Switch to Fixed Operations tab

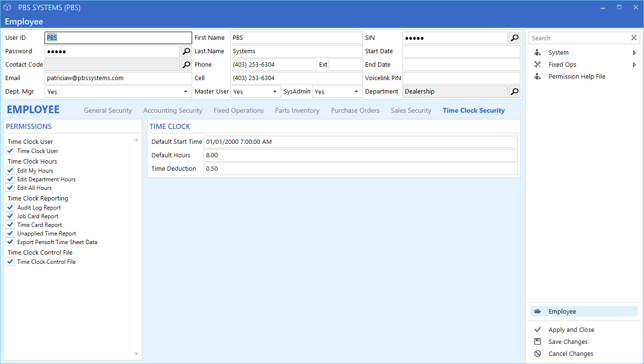pos(239,110)
